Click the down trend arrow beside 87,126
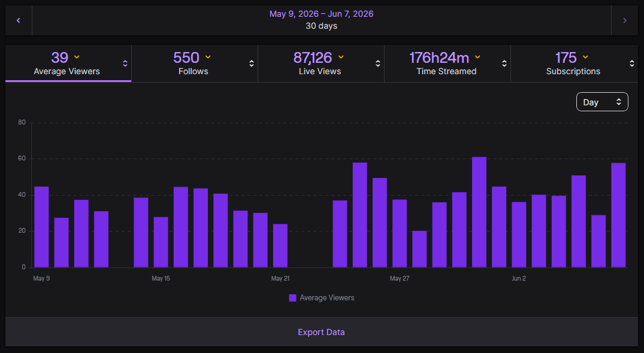The height and width of the screenshot is (353, 644). click(x=341, y=57)
